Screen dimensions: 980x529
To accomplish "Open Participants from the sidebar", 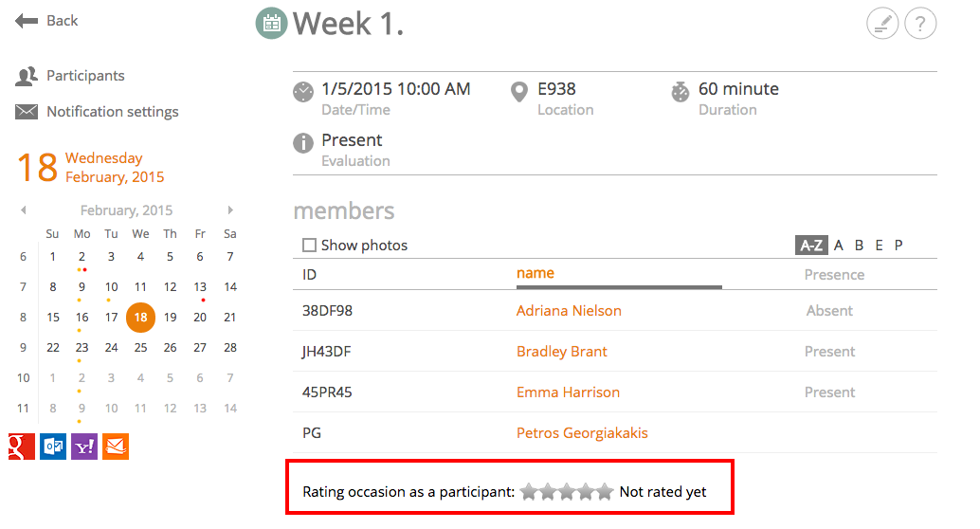I will [x=85, y=76].
